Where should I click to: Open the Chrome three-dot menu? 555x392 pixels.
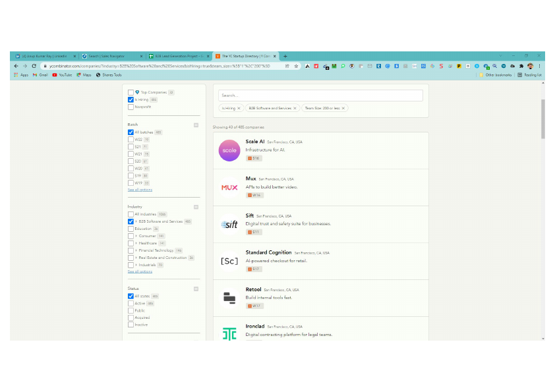pyautogui.click(x=539, y=66)
